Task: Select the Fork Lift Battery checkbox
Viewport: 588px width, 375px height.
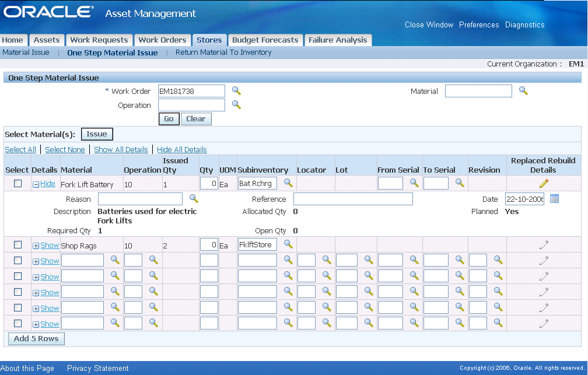Action: coord(17,183)
